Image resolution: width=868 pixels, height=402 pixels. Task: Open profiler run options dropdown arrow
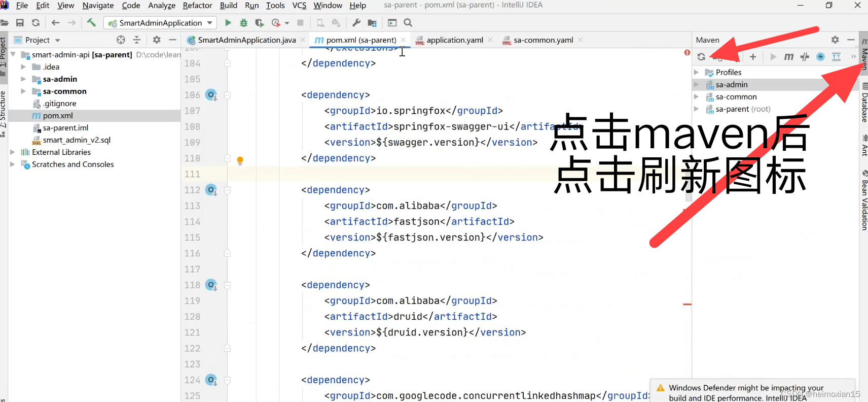[287, 23]
